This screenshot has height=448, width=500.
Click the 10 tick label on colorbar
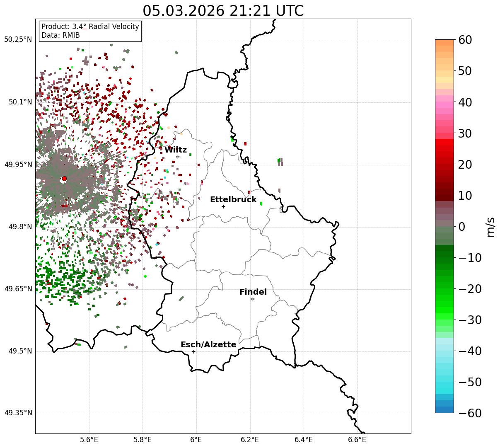(465, 196)
